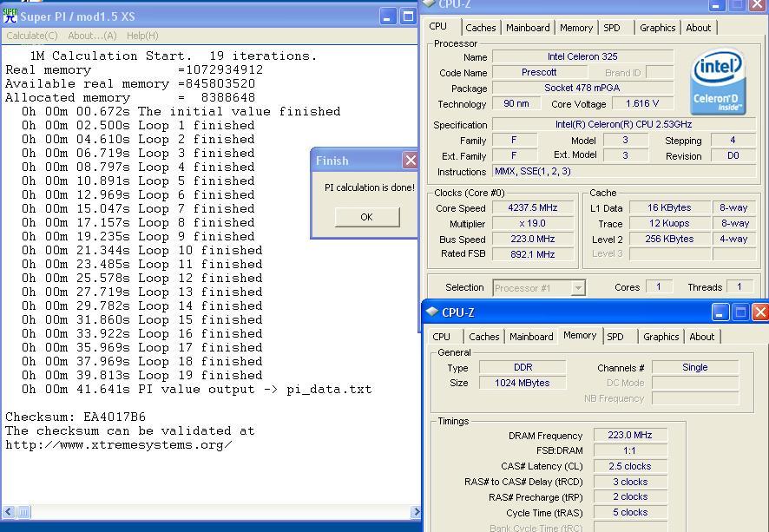Open the Help(H) menu
The image size is (769, 532).
(x=142, y=36)
